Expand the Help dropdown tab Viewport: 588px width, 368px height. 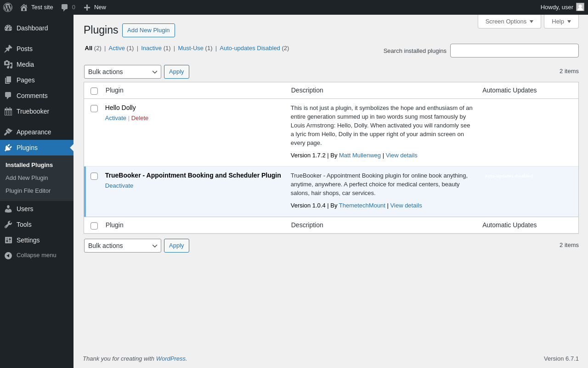click(x=561, y=21)
